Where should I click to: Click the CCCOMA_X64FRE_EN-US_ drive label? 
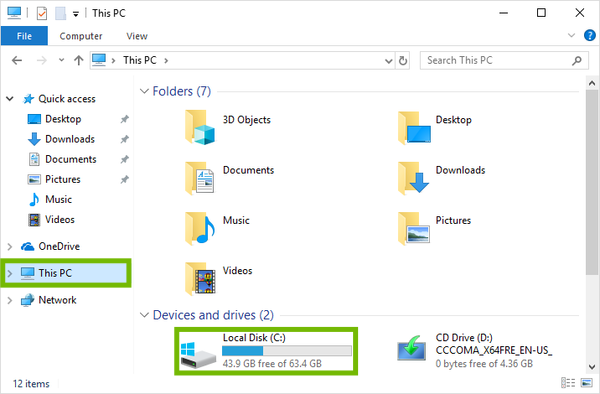pyautogui.click(x=494, y=350)
